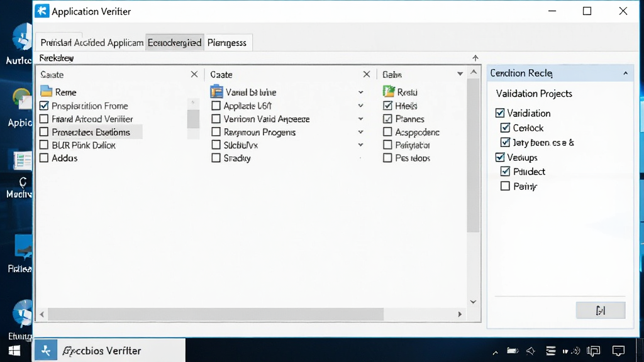Click the vertical scrollbar thumb
Viewport: 644px width, 362px height.
[x=473, y=156]
